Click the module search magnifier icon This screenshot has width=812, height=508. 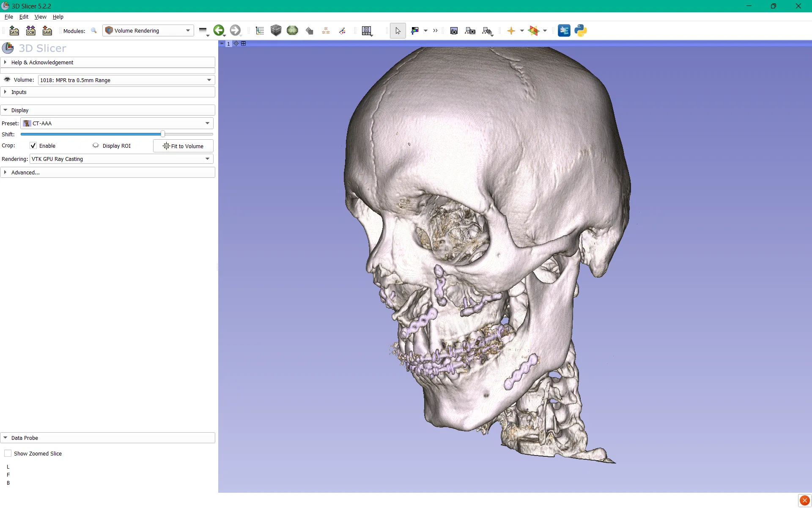pos(94,30)
